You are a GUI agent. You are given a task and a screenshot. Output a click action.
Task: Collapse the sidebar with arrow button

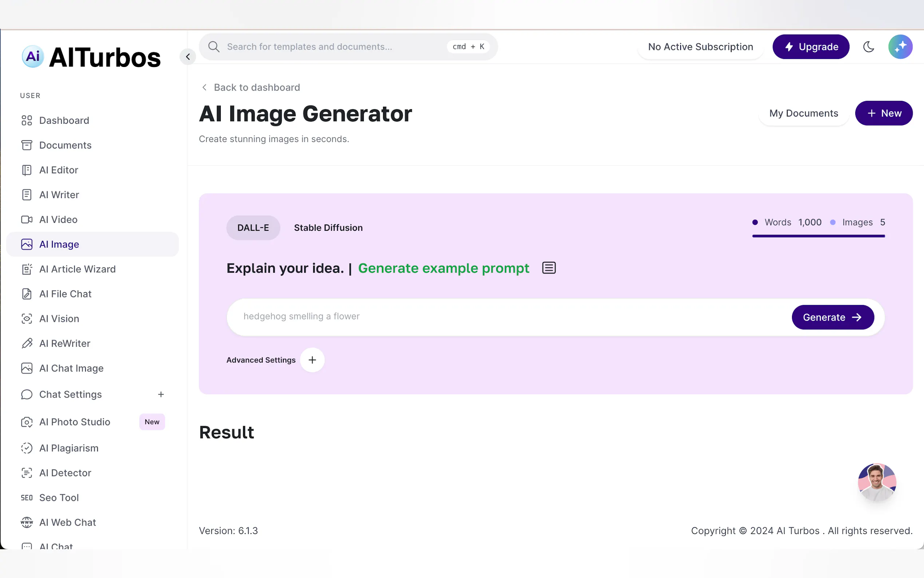click(188, 56)
